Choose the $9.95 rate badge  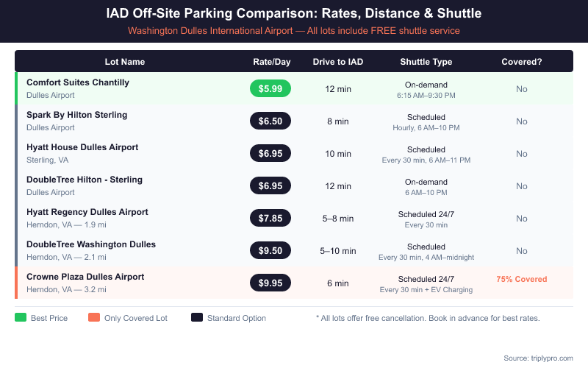coord(270,283)
